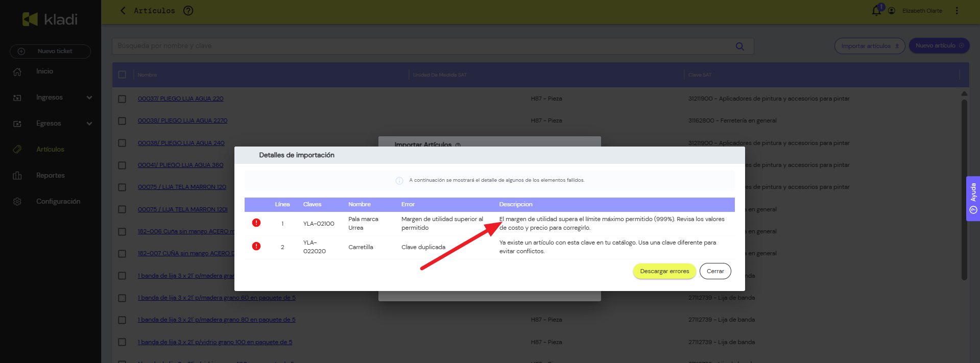Check the row 00075 / LIJA TELA MARRON 120
Screen dimensions: 980x363
122,187
